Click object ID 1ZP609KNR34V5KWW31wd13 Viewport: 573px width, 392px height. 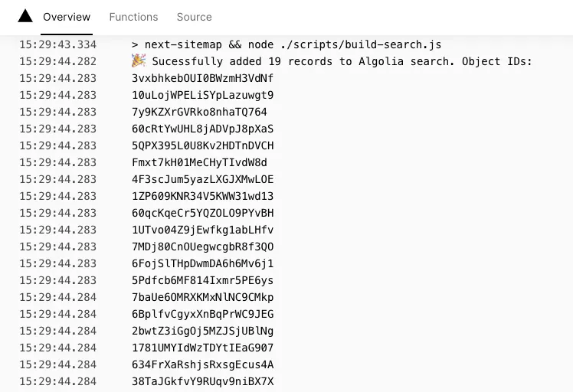202,196
